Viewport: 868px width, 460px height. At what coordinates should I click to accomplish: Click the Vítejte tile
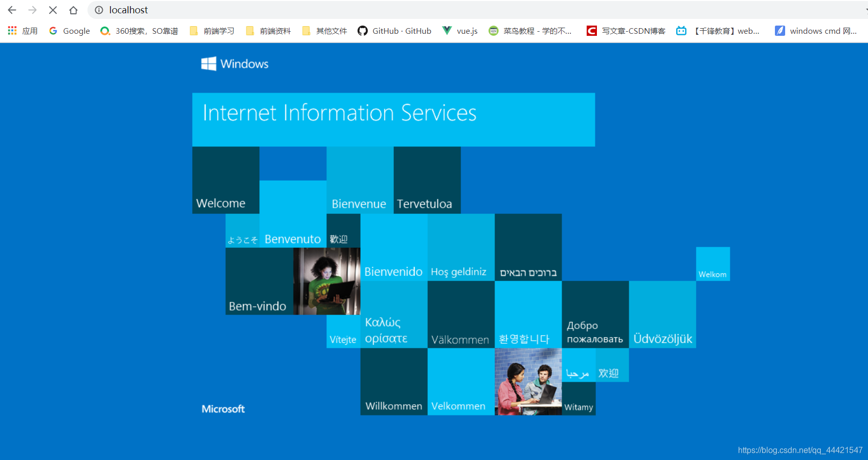coord(343,332)
